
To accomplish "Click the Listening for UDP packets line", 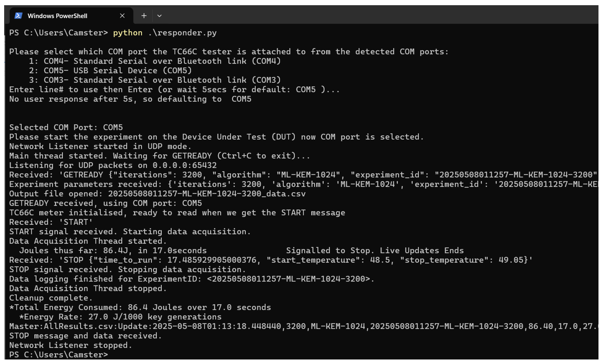I will coord(113,165).
